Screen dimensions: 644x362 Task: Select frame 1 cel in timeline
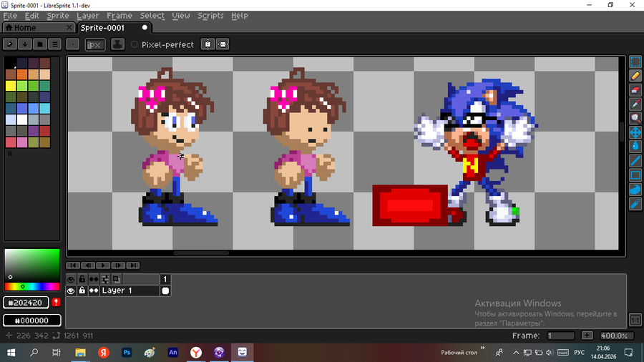tap(165, 290)
